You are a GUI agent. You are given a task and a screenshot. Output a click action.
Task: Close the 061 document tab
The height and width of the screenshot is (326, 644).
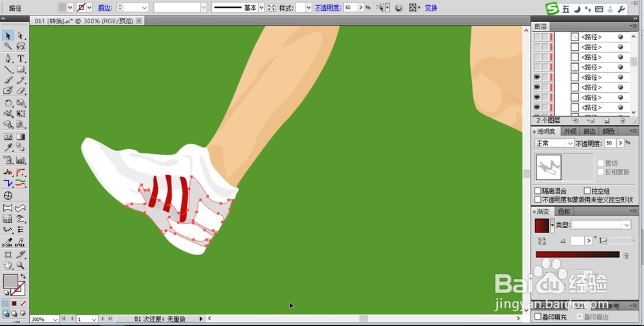(x=139, y=21)
